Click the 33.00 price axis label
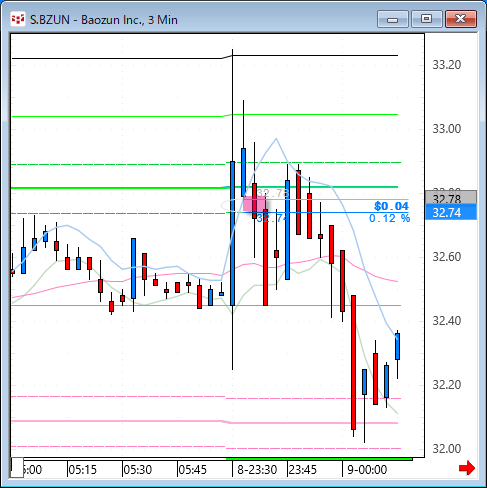This screenshot has width=487, height=488. coord(447,129)
